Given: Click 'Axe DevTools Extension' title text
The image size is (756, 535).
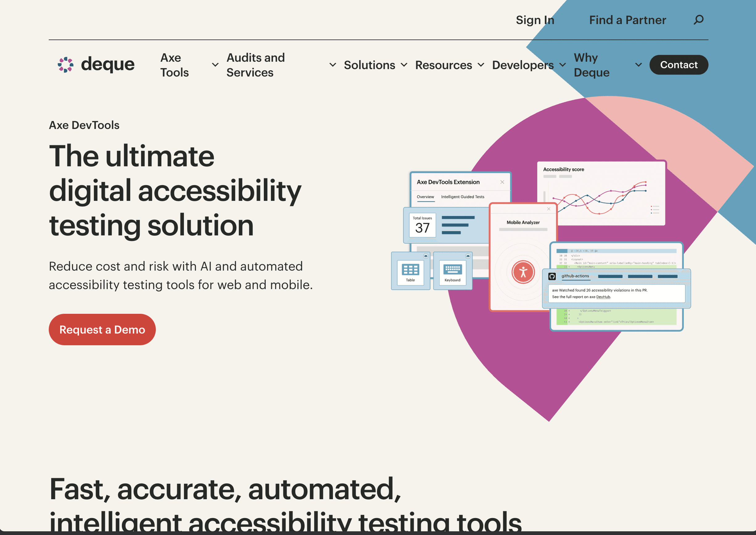Looking at the screenshot, I should click(448, 182).
